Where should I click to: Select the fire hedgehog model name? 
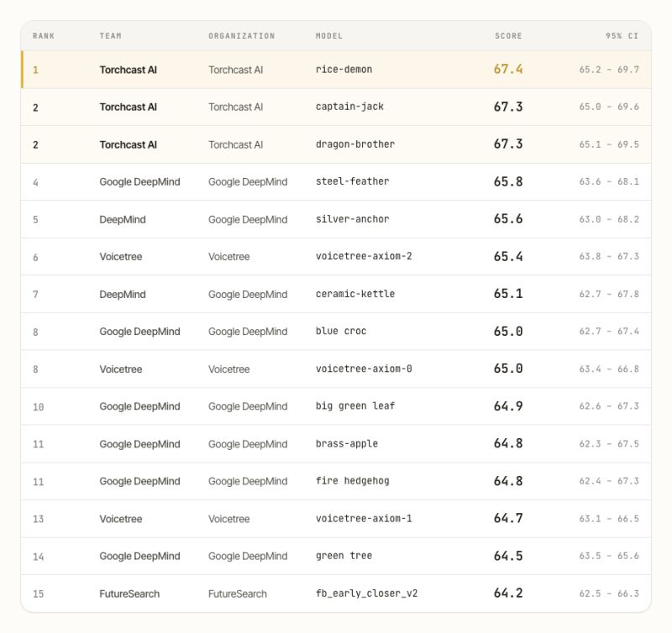352,481
